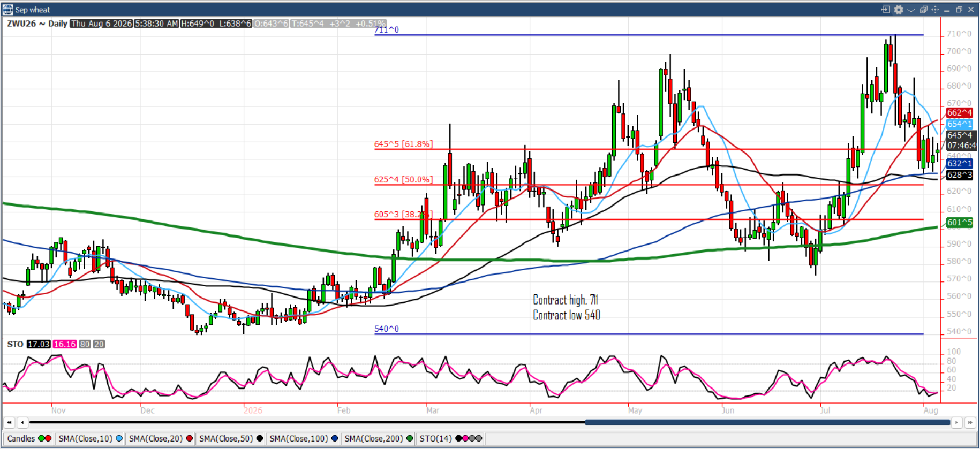The height and width of the screenshot is (449, 980).
Task: Click the Mar label on time axis
Action: [x=433, y=410]
